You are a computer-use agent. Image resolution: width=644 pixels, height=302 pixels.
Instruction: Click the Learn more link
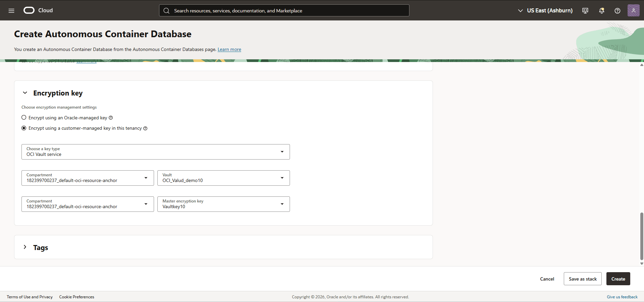click(x=229, y=49)
